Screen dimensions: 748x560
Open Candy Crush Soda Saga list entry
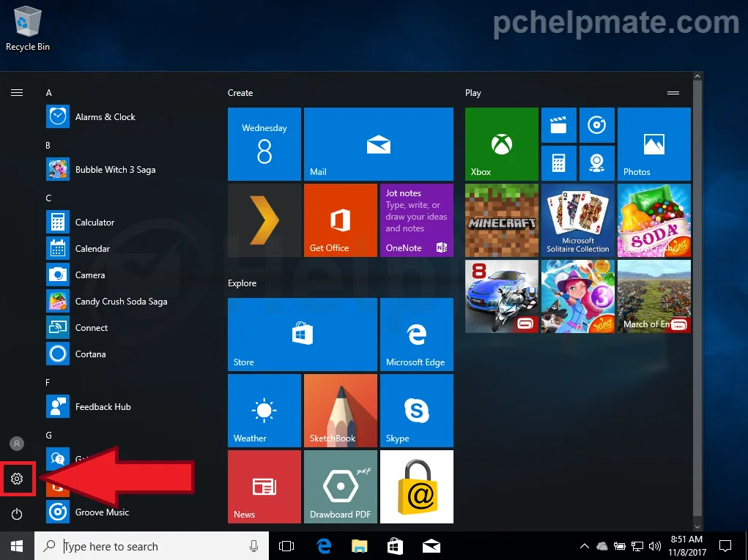point(107,302)
